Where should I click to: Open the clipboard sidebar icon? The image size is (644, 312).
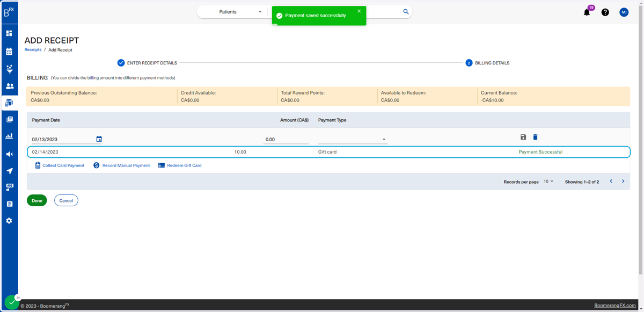click(x=9, y=204)
